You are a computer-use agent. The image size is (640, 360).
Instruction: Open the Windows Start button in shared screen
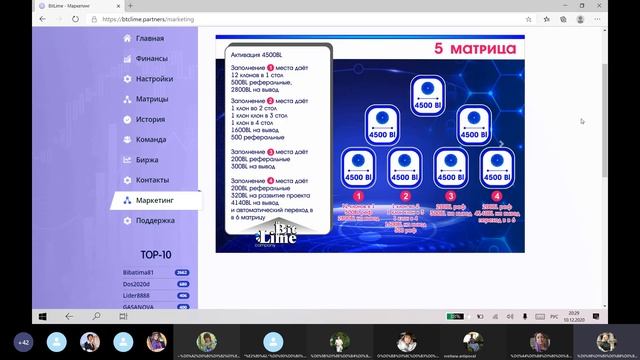coord(42,316)
